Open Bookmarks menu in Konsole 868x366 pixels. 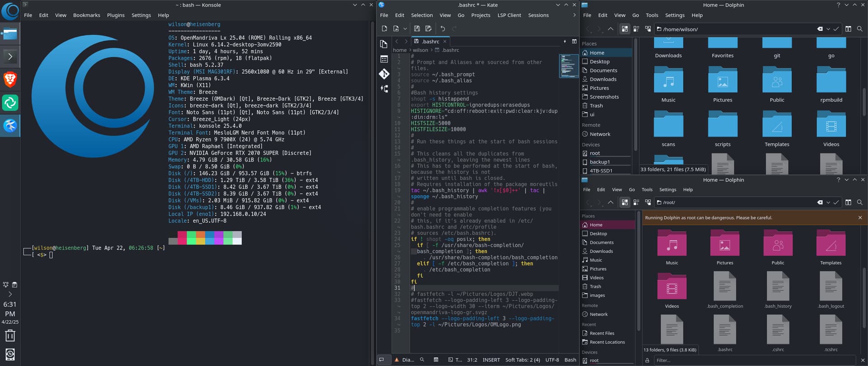point(86,15)
